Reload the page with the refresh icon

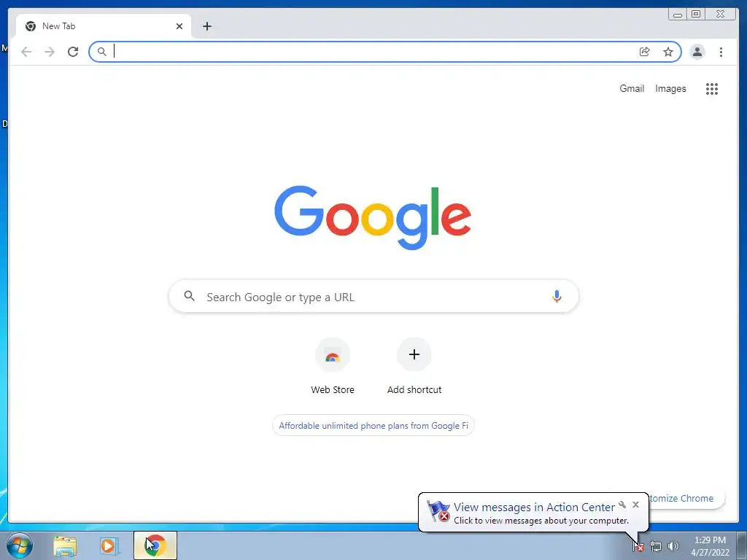[x=73, y=52]
